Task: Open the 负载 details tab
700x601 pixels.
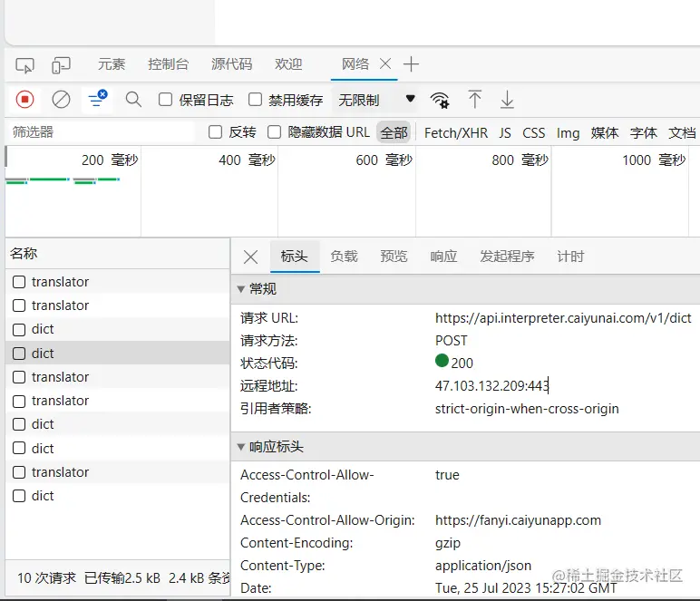Action: tap(344, 257)
